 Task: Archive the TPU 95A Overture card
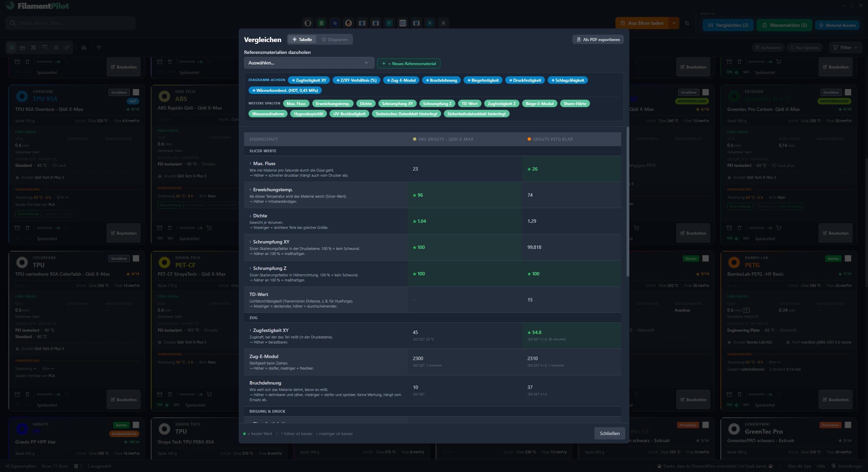pos(17,228)
